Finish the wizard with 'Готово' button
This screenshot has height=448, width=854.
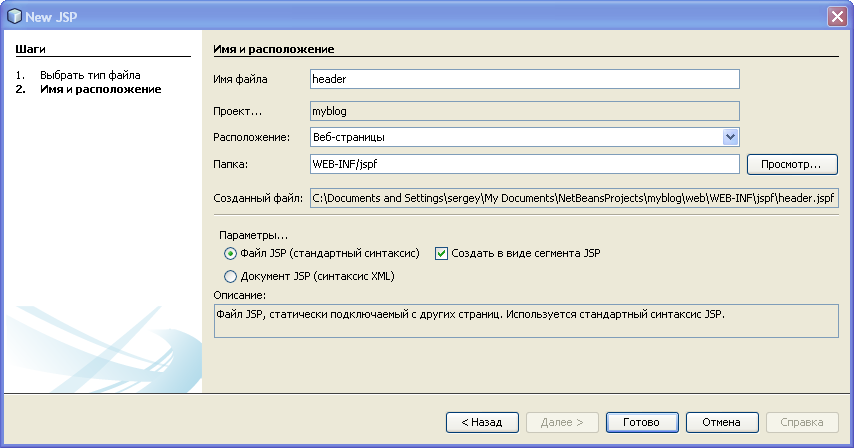click(642, 422)
